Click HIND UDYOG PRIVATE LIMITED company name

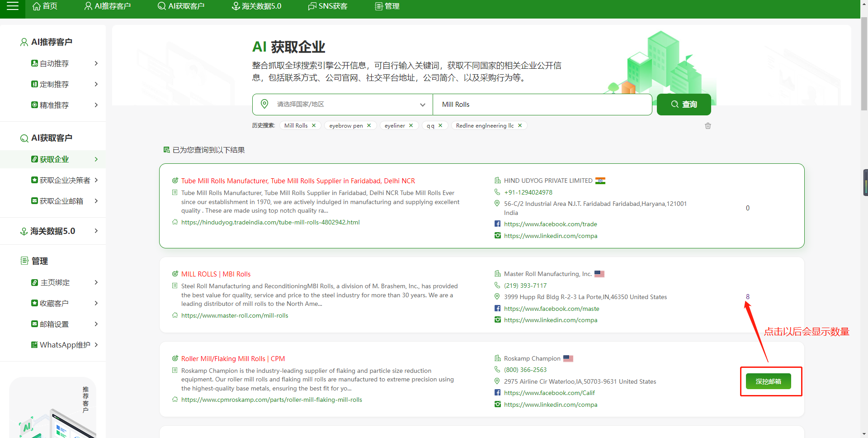[548, 181]
